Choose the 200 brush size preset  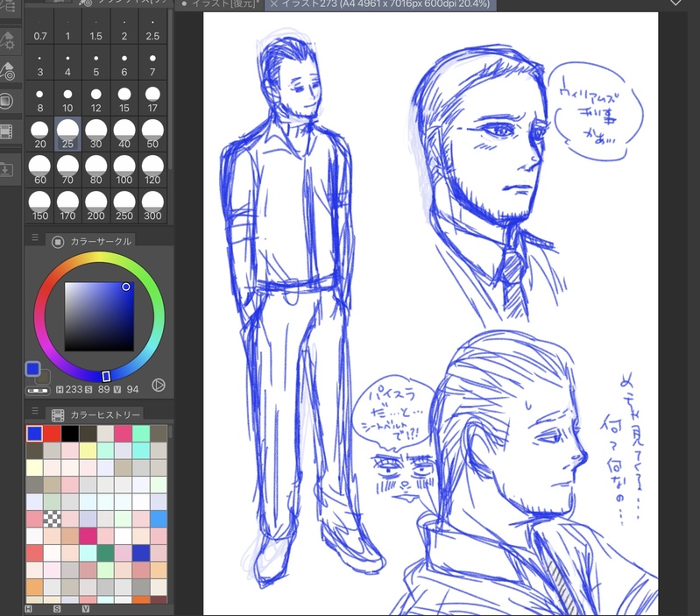click(x=96, y=206)
